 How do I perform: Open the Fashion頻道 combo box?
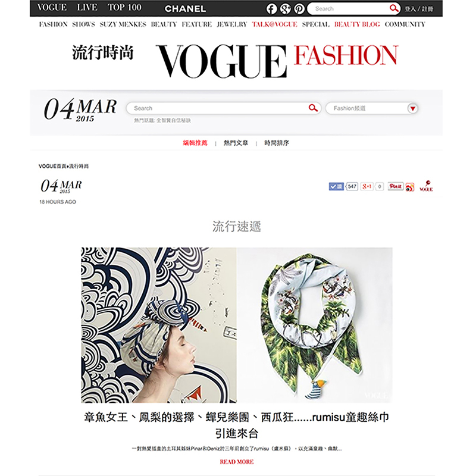[x=371, y=108]
